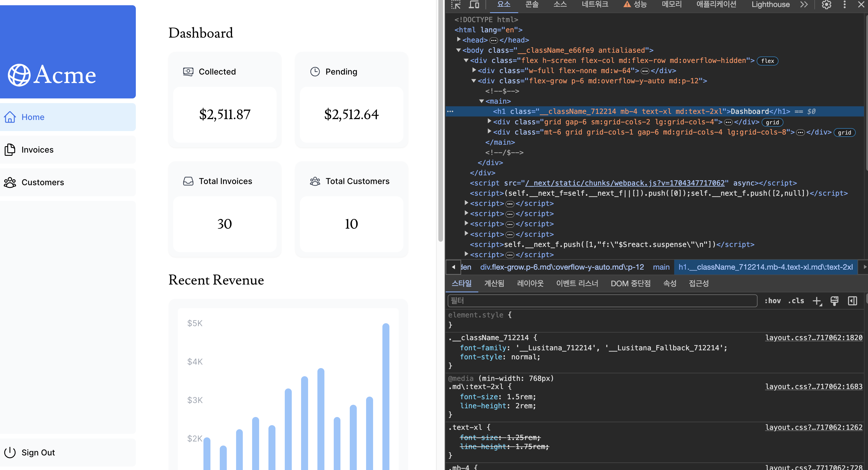
Task: Click the Collected banknotes icon
Action: click(x=188, y=72)
